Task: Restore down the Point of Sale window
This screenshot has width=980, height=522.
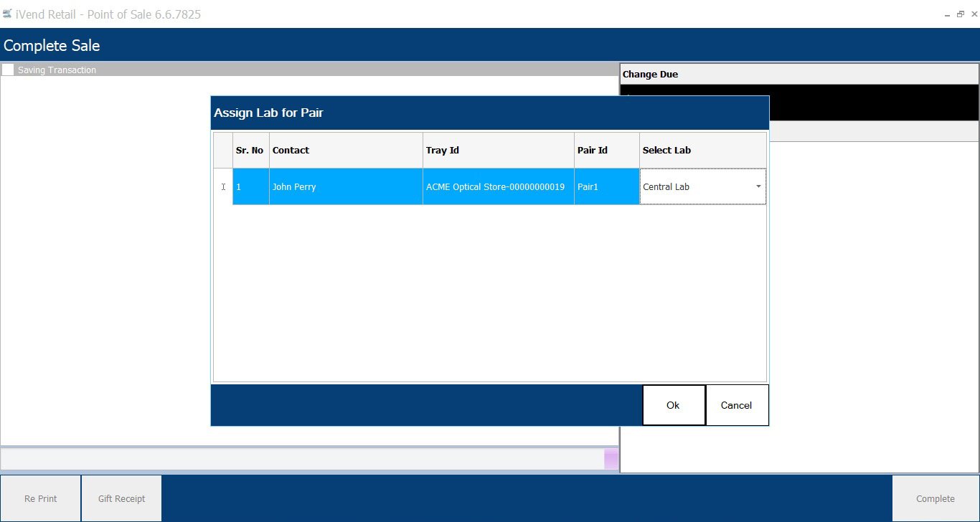Action: point(960,14)
